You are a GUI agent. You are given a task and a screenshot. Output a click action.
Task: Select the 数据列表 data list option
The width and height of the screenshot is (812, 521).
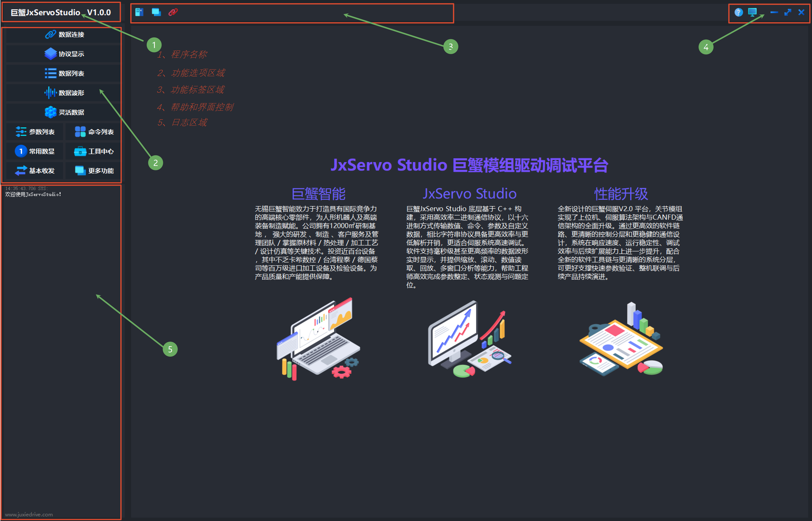coord(63,73)
